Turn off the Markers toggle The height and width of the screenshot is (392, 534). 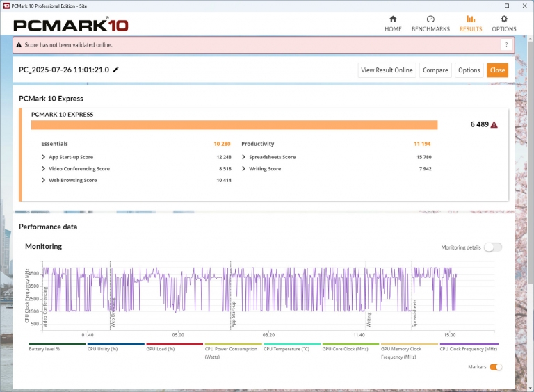tap(496, 367)
